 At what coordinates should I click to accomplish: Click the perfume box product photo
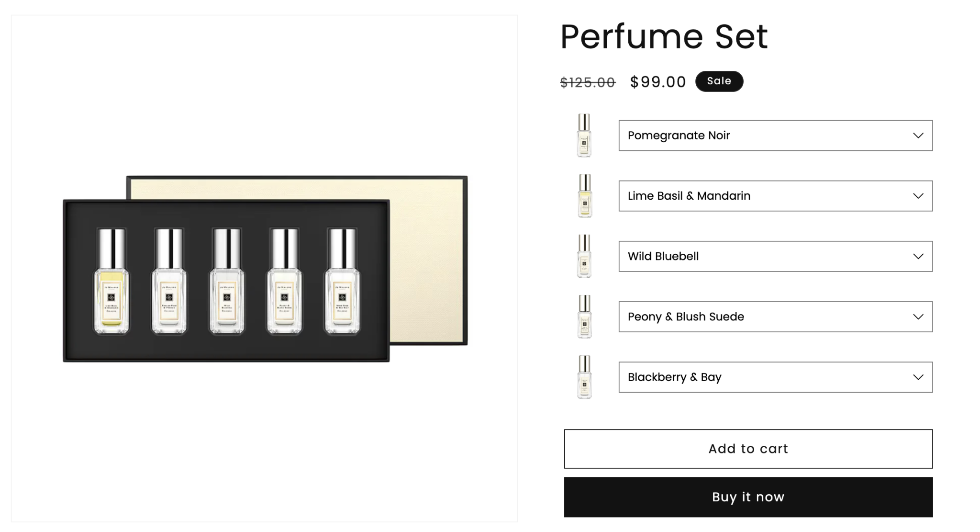click(x=263, y=268)
